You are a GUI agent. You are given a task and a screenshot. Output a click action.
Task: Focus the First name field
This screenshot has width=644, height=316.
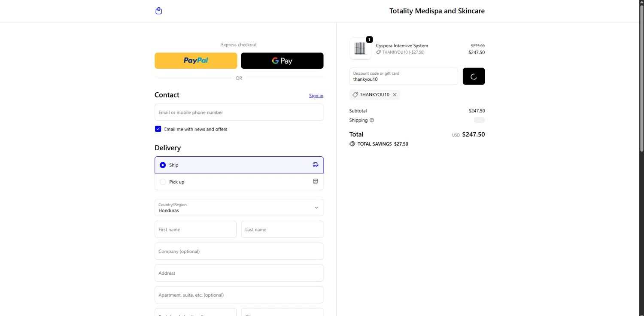coord(195,229)
